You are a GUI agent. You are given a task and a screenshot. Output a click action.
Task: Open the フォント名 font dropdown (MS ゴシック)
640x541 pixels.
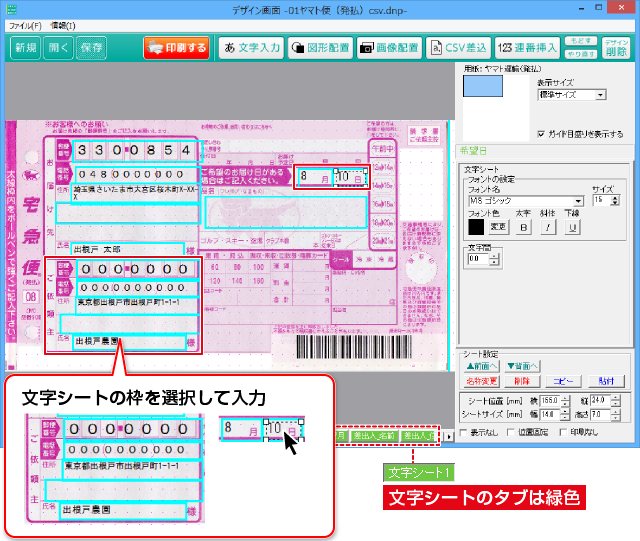pos(526,201)
